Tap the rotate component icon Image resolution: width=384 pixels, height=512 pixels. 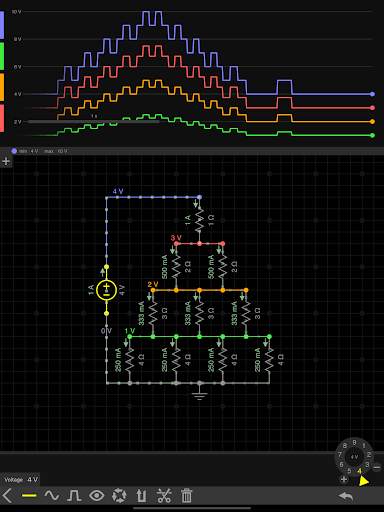(x=119, y=496)
